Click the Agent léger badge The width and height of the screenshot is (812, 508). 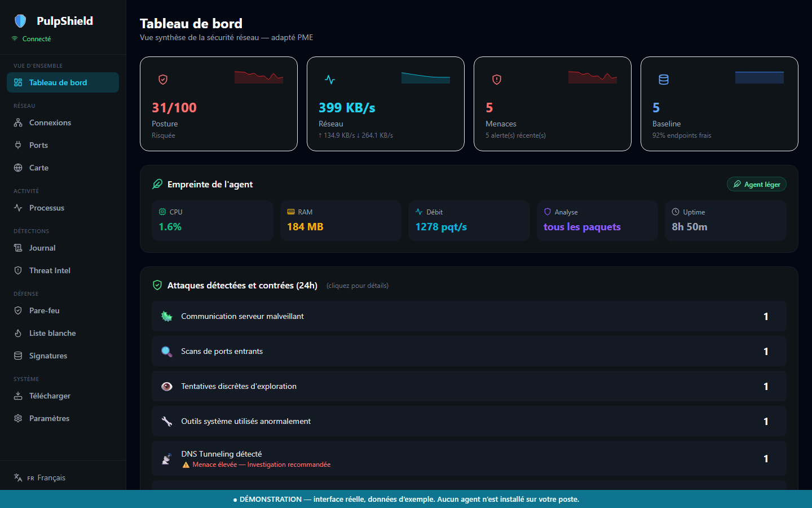(756, 184)
